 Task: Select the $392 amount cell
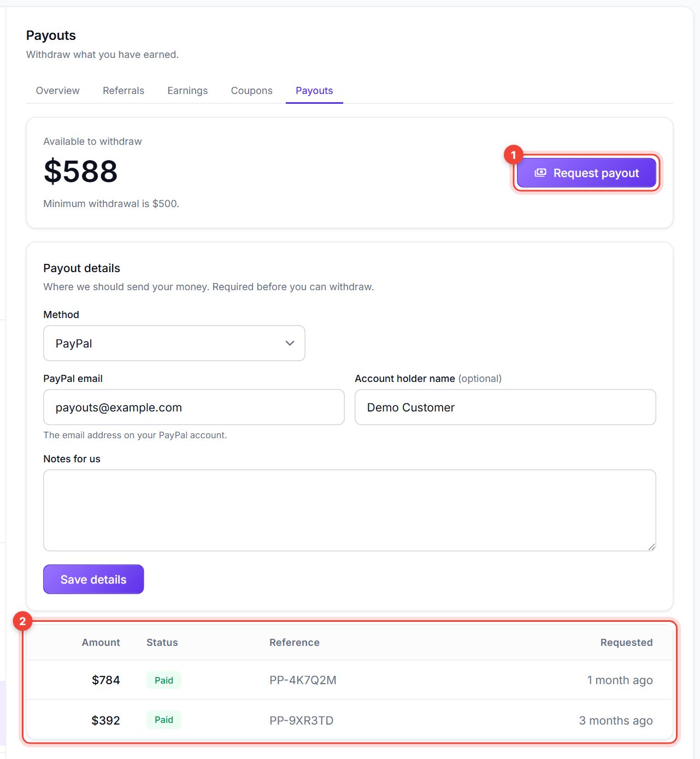(106, 720)
